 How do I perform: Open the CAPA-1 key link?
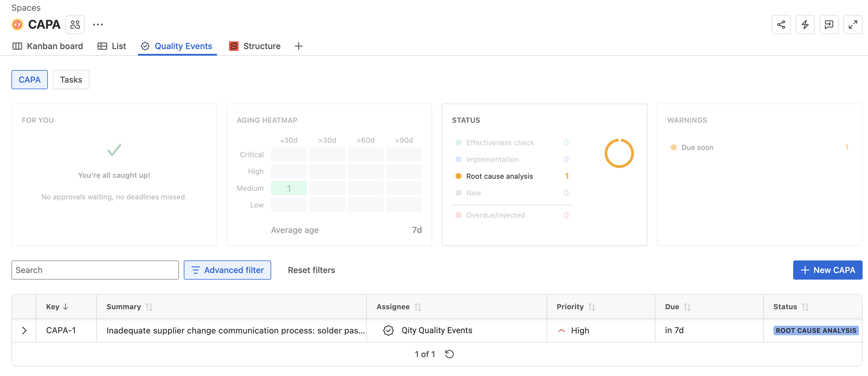61,330
